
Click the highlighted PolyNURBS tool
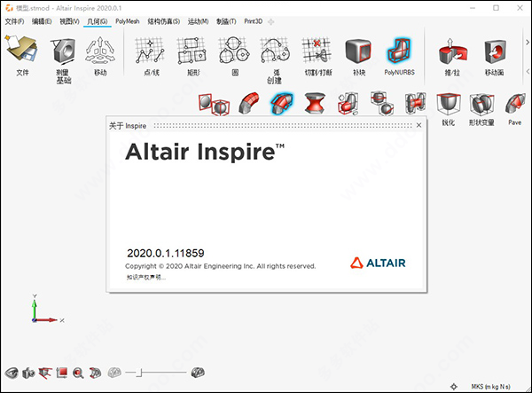tap(399, 51)
